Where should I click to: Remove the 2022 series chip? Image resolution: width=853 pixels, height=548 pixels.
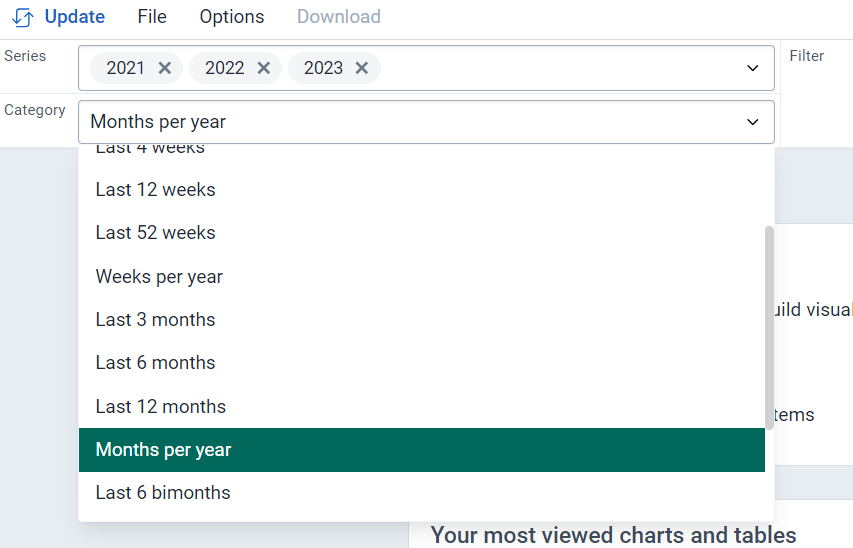(263, 68)
